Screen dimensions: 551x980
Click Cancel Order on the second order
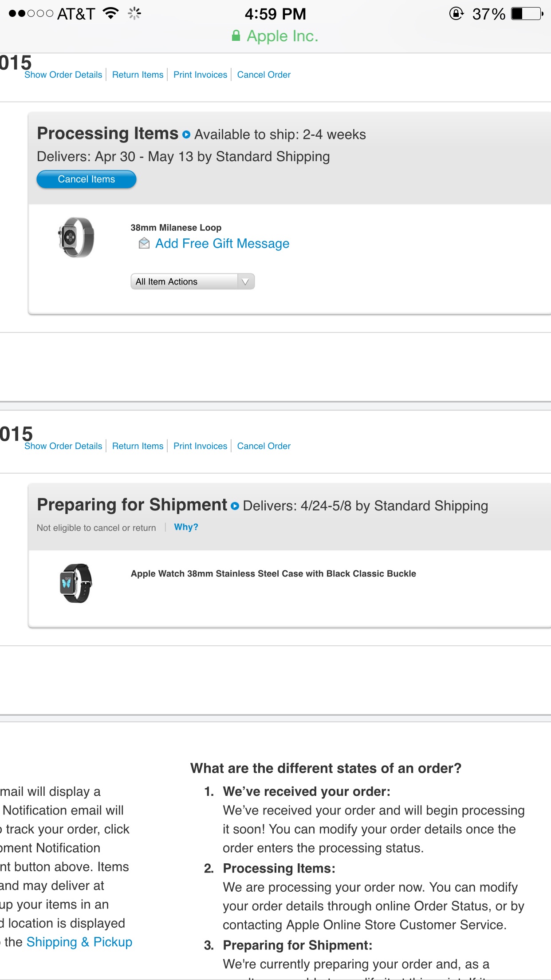coord(264,446)
